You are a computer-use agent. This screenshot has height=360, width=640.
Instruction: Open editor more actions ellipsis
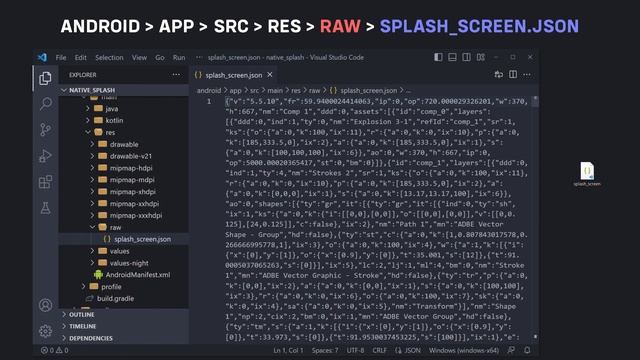point(527,74)
